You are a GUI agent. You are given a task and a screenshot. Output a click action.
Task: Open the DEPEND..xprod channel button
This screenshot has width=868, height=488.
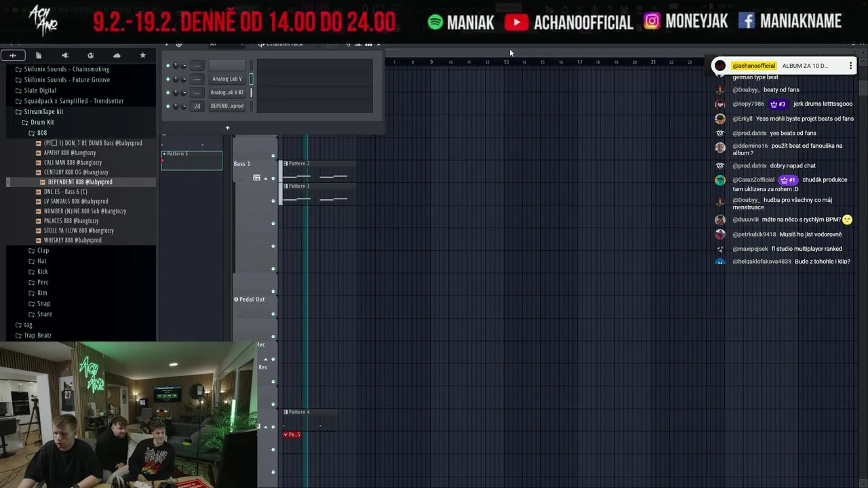coord(226,106)
